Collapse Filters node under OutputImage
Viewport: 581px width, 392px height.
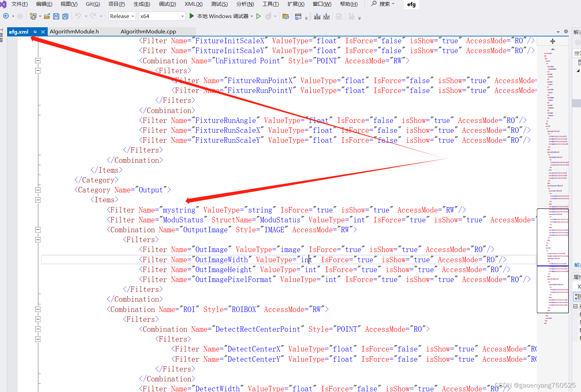click(38, 240)
